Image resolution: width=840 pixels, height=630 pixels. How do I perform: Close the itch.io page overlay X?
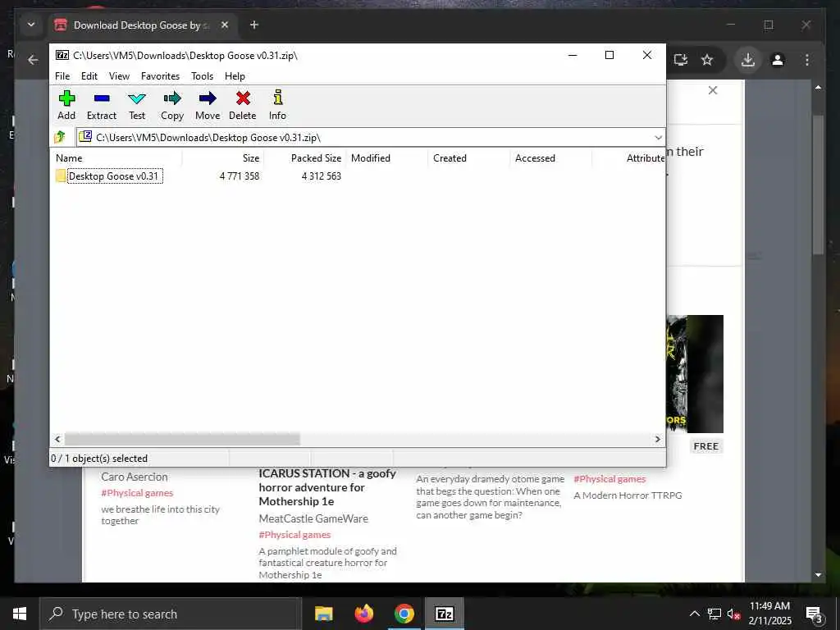coord(713,90)
